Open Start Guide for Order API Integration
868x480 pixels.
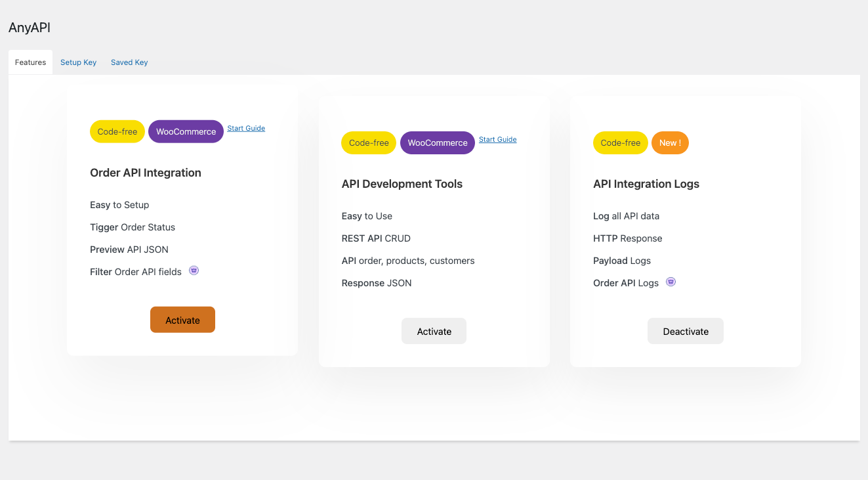click(246, 128)
